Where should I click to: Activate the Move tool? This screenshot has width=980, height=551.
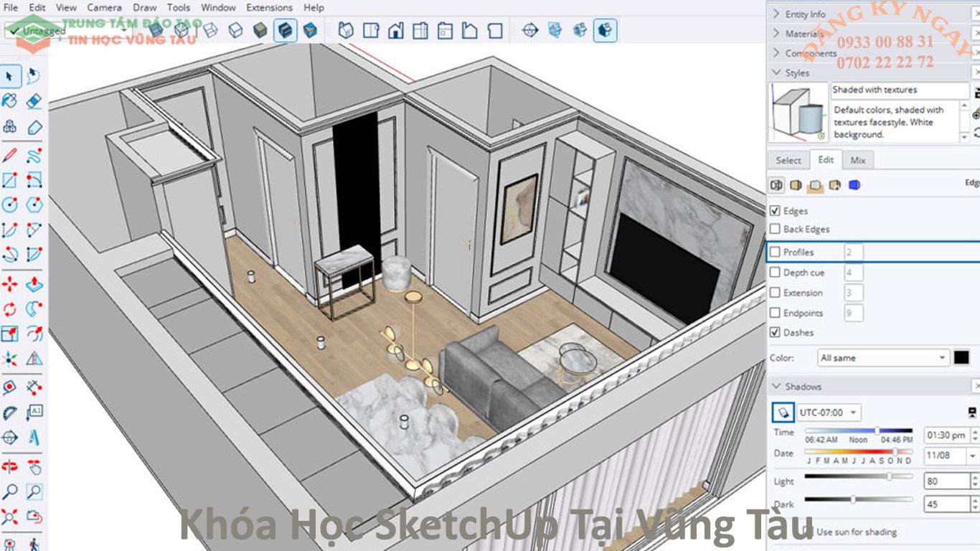coord(9,284)
